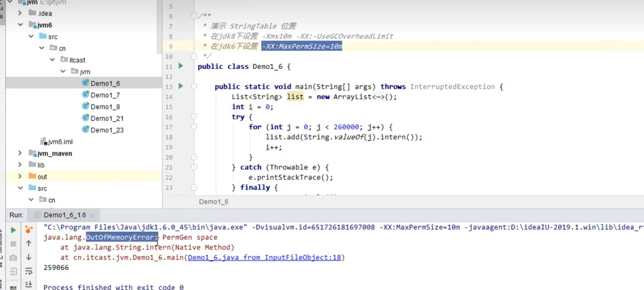Click line number 18 in the gutter
This screenshot has width=644, height=290.
[x=169, y=137]
